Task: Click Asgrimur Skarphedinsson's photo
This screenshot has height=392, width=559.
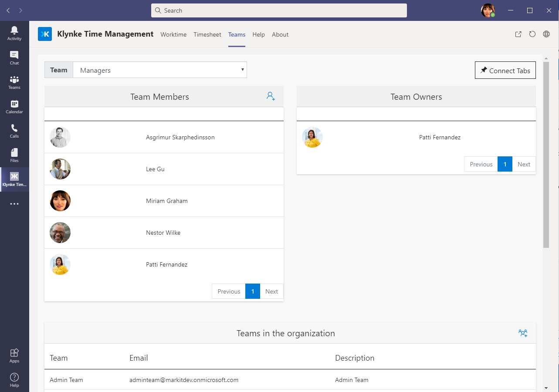Action: pyautogui.click(x=60, y=137)
